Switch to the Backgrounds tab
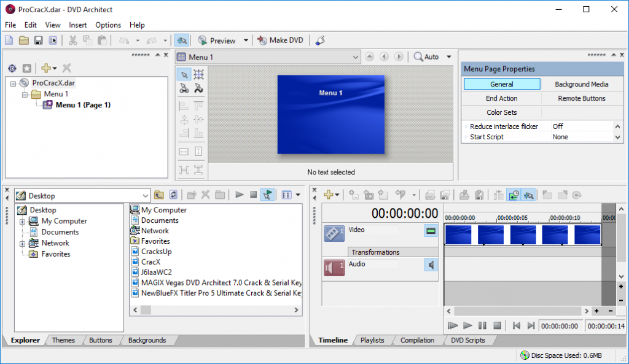629x364 pixels. click(x=147, y=340)
